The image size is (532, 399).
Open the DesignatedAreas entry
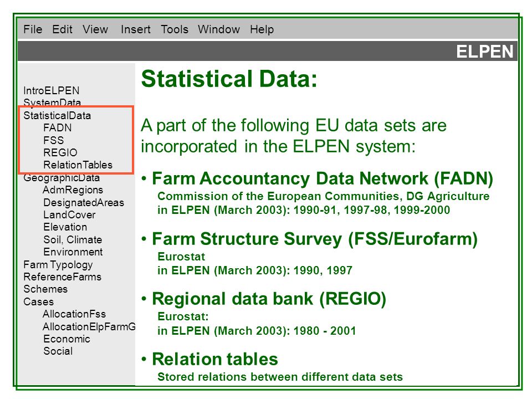[84, 203]
